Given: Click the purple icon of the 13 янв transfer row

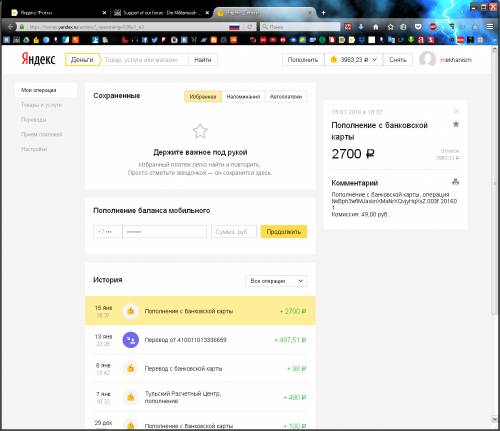Looking at the screenshot, I should pos(131,340).
